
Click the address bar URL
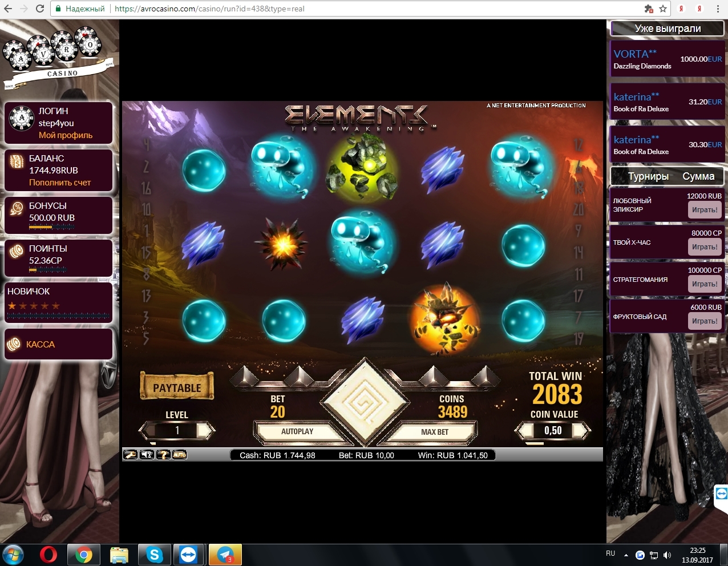[x=209, y=9]
